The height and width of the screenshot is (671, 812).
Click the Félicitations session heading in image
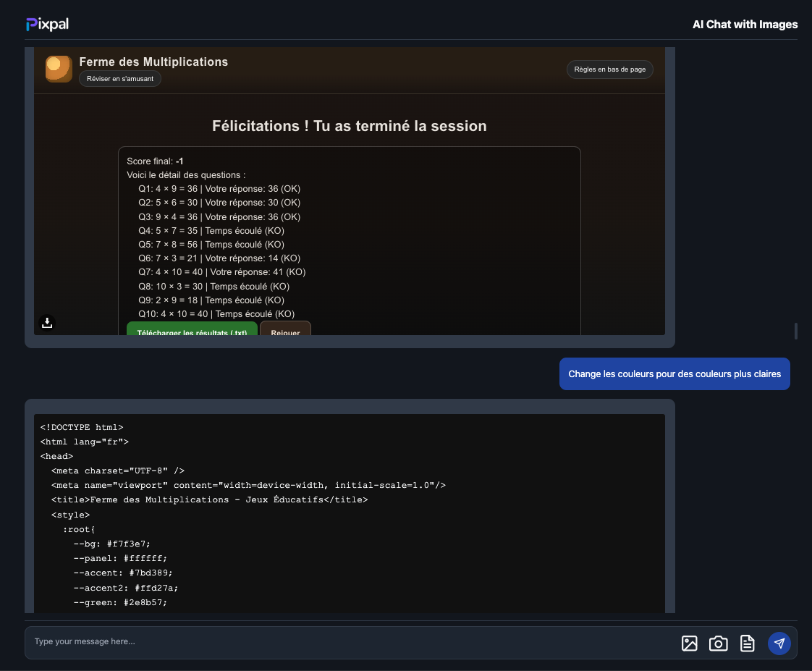349,126
